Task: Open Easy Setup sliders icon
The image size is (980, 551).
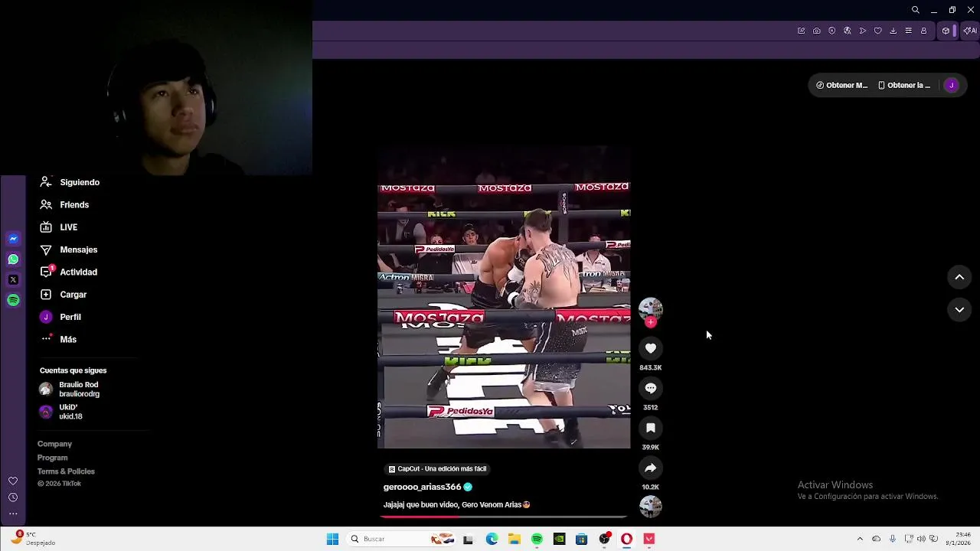Action: tap(909, 31)
